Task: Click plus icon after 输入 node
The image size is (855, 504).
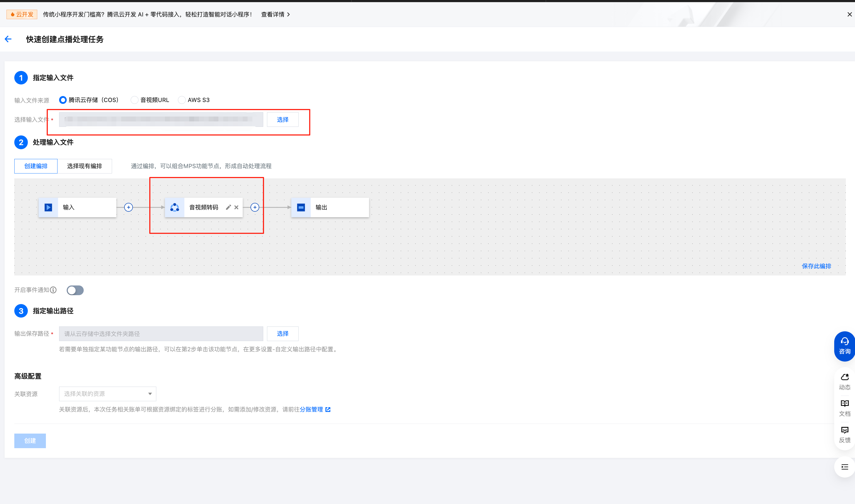Action: 129,207
